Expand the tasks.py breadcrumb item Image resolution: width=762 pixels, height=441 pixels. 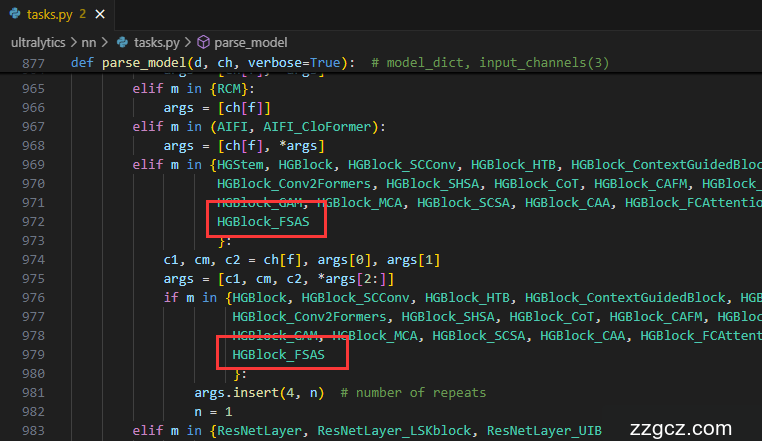point(157,42)
